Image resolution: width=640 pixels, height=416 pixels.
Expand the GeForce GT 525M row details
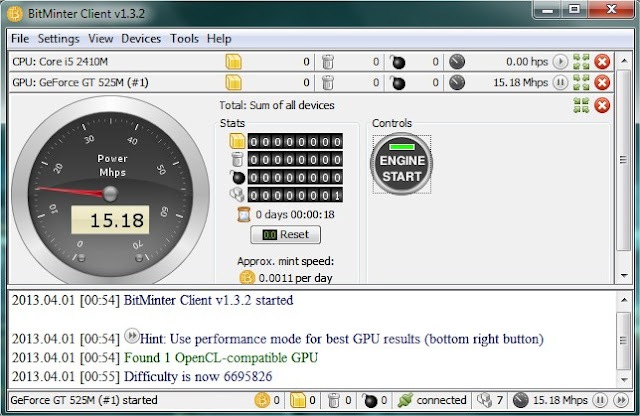coord(581,83)
